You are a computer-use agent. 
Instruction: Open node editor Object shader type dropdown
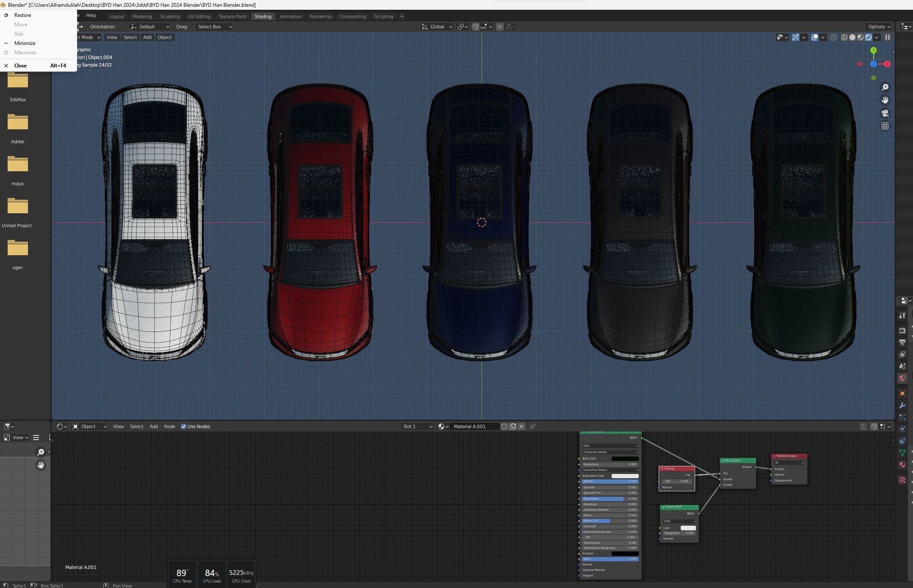[89, 426]
